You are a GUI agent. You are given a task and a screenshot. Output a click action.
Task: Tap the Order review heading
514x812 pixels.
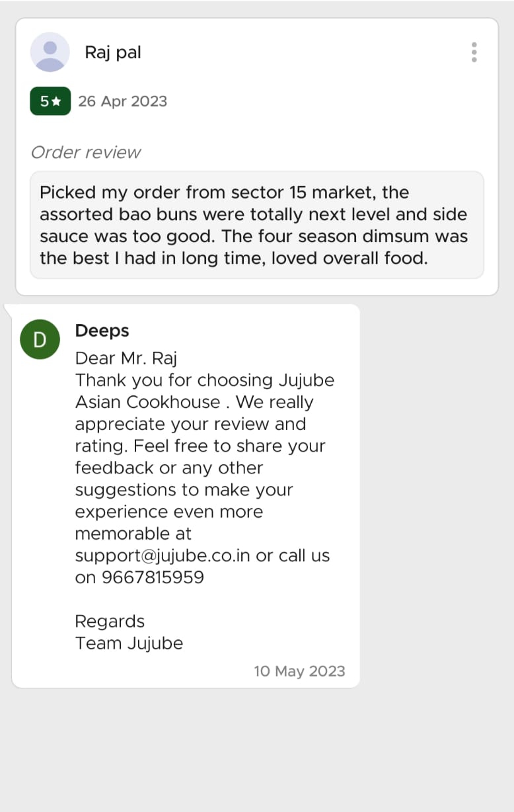(86, 152)
